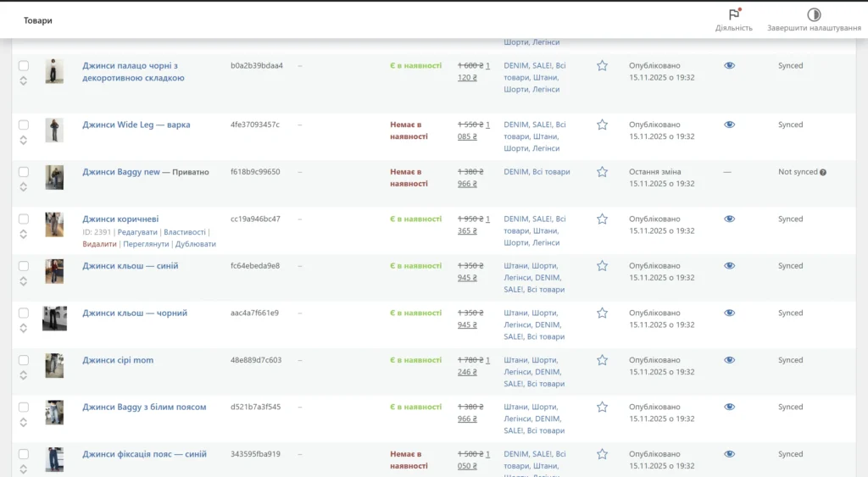868x477 pixels.
Task: Tick the checkbox for Джинси кльош синій
Action: pyautogui.click(x=24, y=266)
